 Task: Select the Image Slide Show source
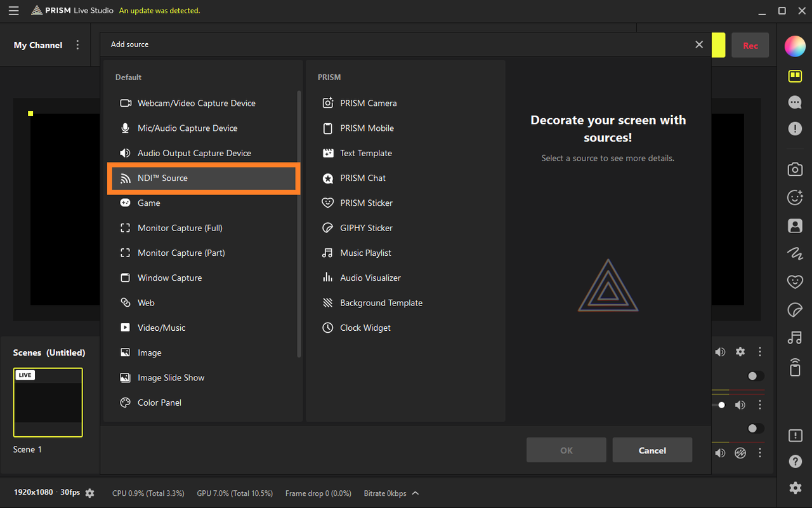coord(203,378)
